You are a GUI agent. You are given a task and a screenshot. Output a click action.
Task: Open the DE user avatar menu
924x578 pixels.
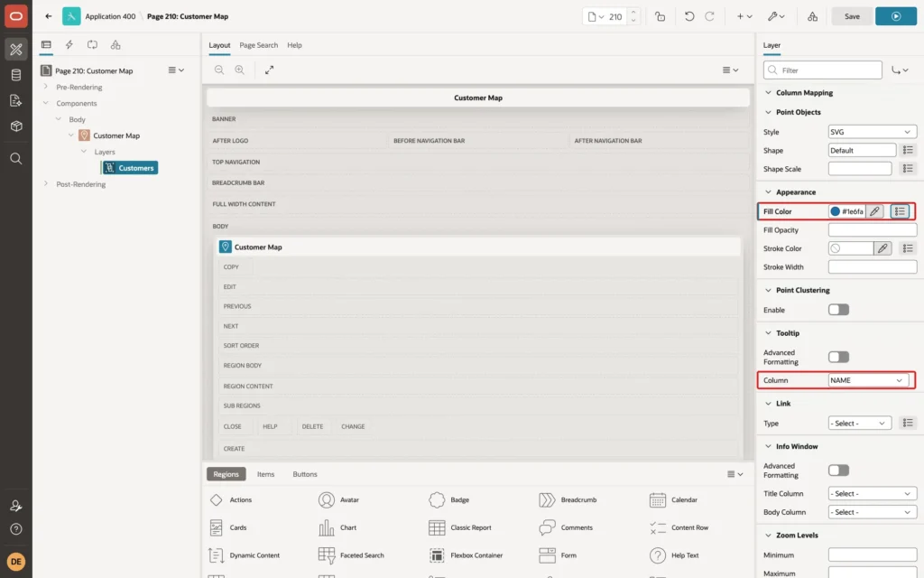point(16,562)
